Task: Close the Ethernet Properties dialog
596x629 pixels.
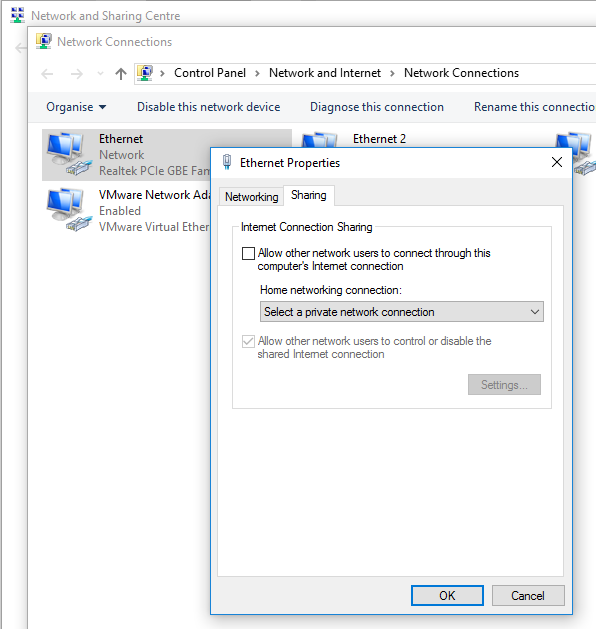Action: point(557,162)
